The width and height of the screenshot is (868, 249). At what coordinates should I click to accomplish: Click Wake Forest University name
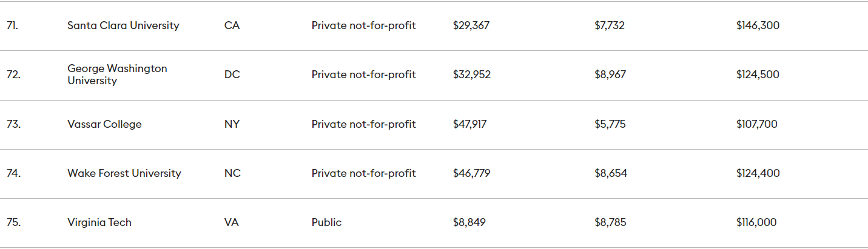point(124,173)
